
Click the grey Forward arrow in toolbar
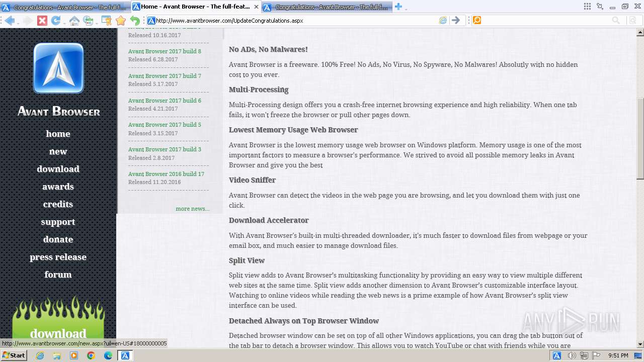click(28, 21)
